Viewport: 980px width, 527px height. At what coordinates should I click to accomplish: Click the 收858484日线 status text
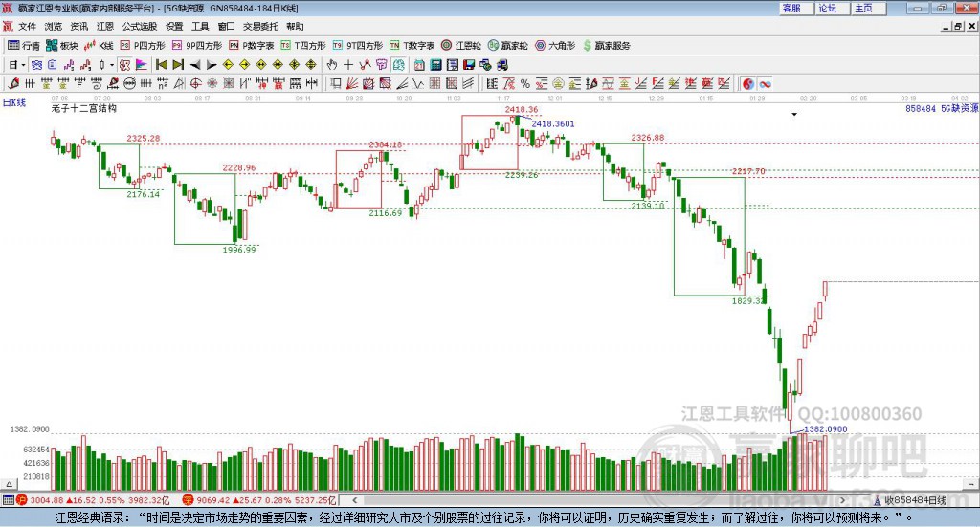915,500
